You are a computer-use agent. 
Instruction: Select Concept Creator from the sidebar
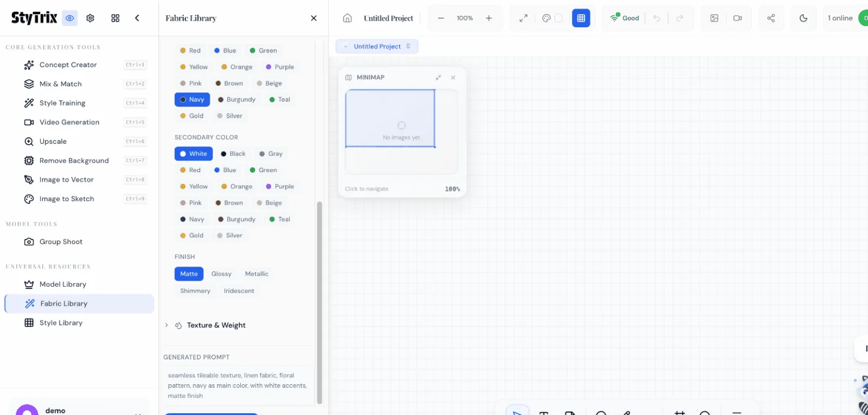point(68,65)
